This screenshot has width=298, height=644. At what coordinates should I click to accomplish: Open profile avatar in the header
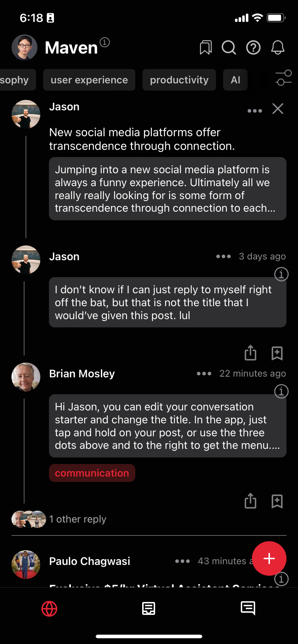click(x=24, y=47)
